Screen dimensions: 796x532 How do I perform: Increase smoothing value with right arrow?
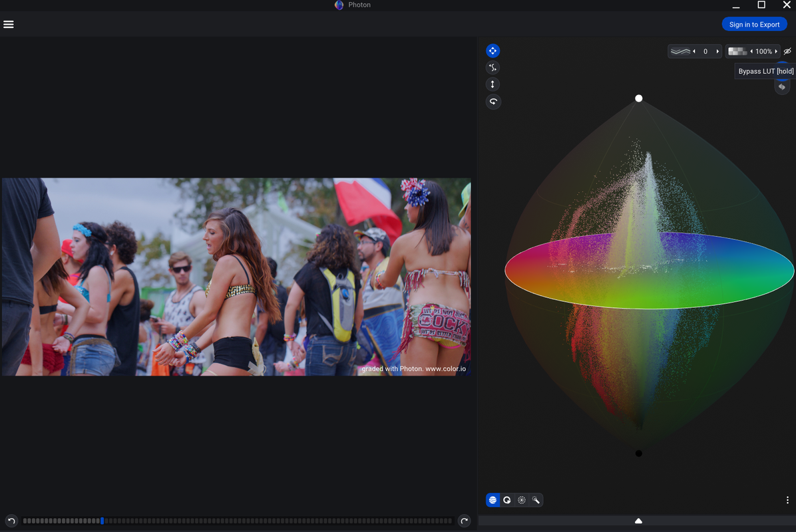(717, 51)
